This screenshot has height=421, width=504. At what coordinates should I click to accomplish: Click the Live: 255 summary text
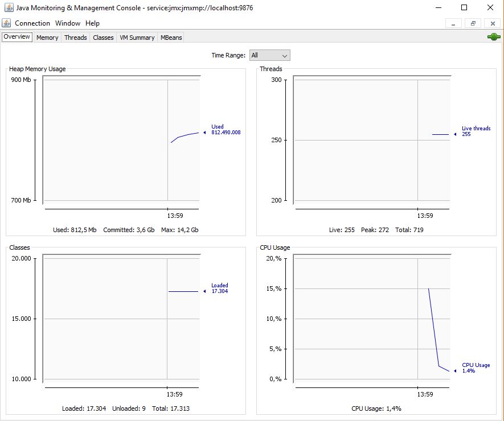(342, 230)
